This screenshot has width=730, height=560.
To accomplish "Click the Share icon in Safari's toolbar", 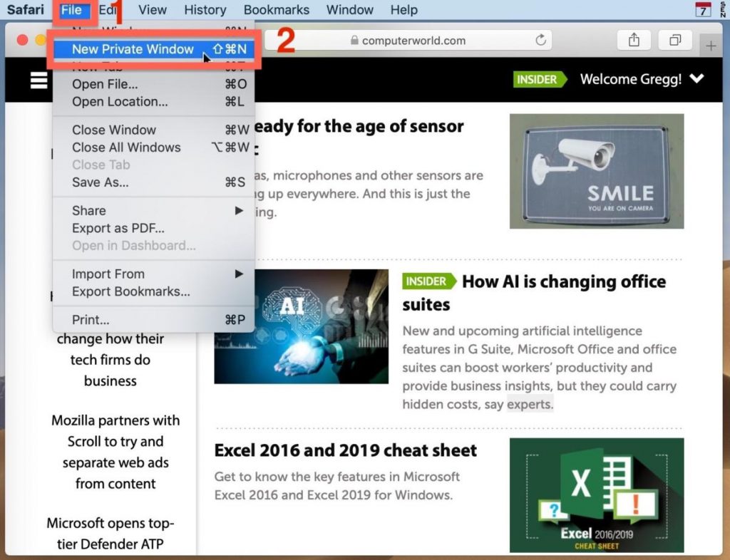I will click(634, 41).
